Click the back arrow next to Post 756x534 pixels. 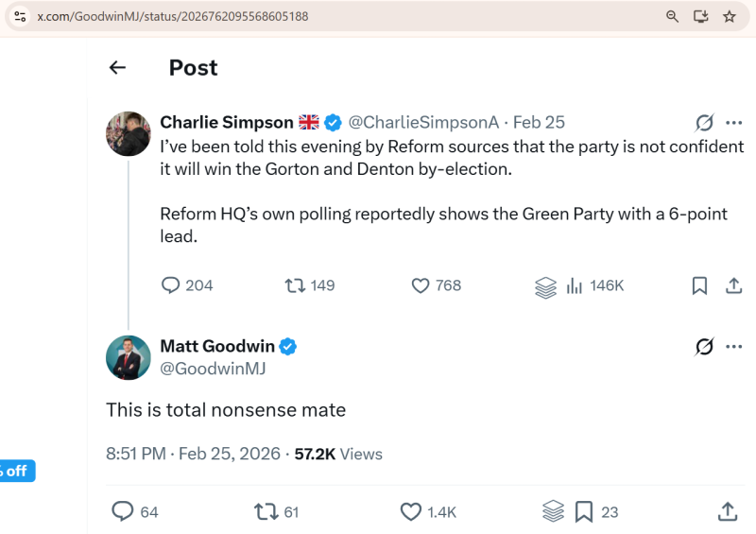pyautogui.click(x=117, y=67)
